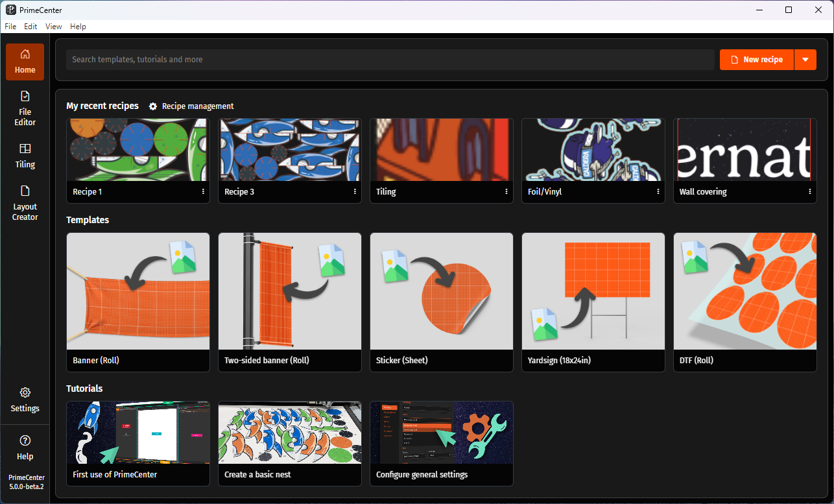Open the Configure general settings tutorial

[x=442, y=444]
